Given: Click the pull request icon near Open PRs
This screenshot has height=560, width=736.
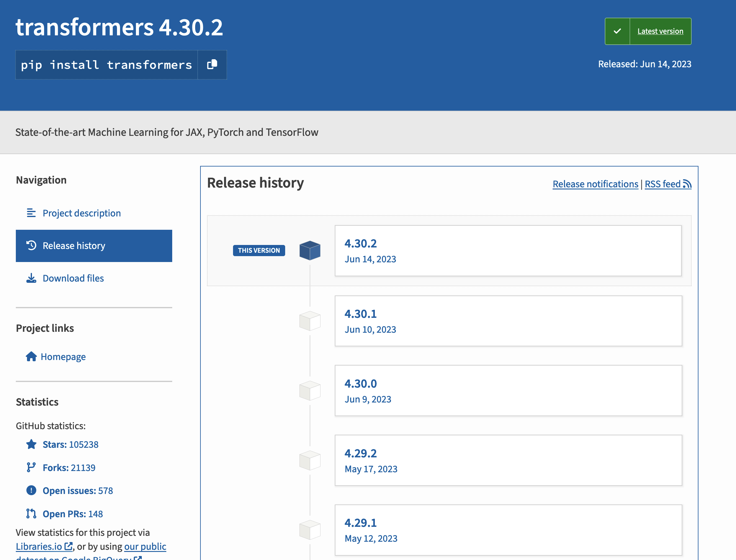Looking at the screenshot, I should 31,514.
